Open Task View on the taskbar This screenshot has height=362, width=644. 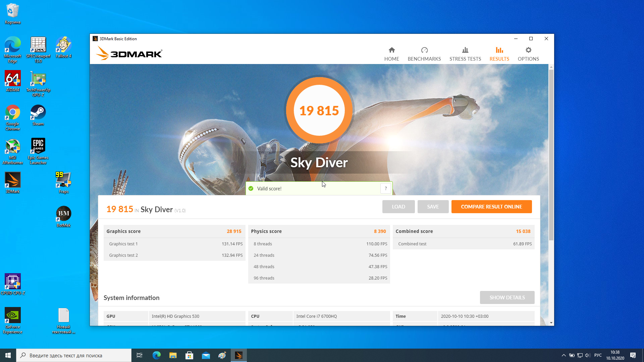(140, 355)
